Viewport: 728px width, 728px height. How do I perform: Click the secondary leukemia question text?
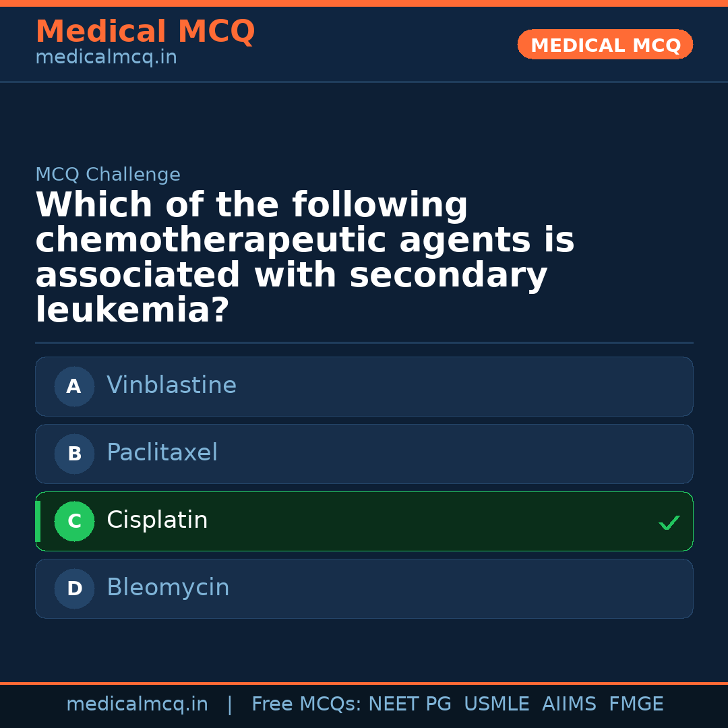[x=303, y=258]
